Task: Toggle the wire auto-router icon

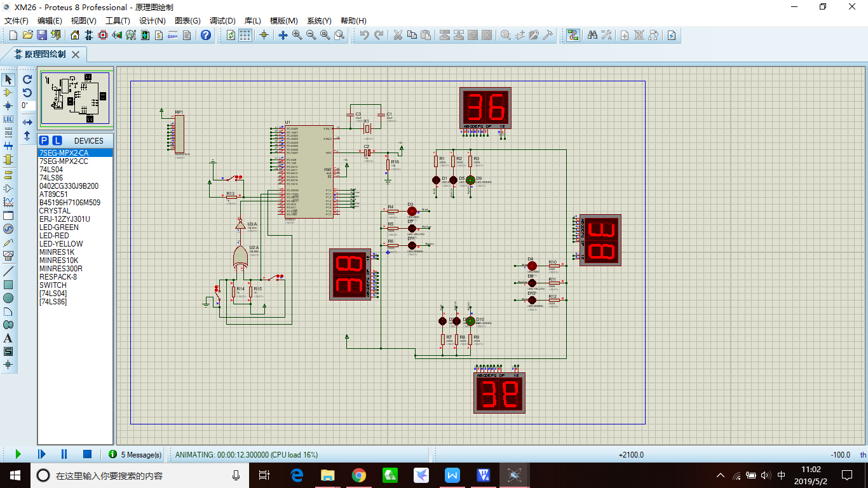Action: (573, 35)
